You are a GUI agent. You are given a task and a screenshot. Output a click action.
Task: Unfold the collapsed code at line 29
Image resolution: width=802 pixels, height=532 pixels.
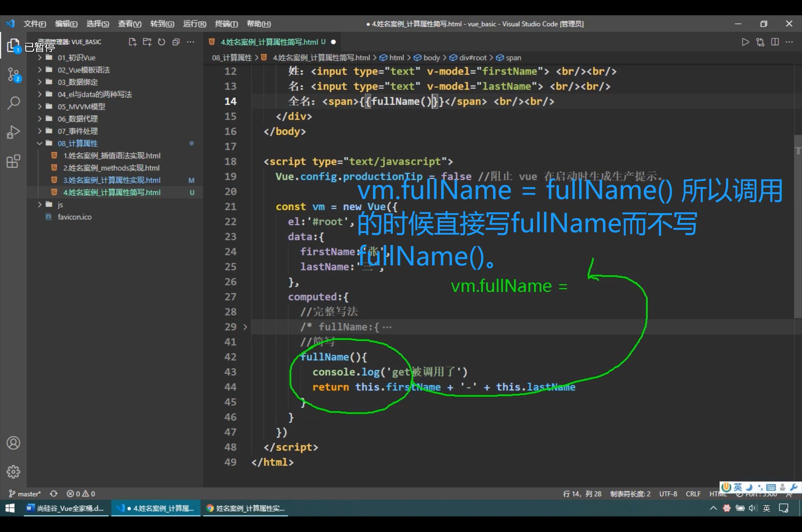245,327
